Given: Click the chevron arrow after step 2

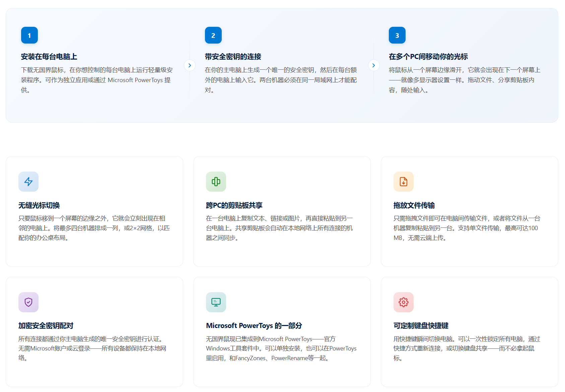Looking at the screenshot, I should pos(374,65).
